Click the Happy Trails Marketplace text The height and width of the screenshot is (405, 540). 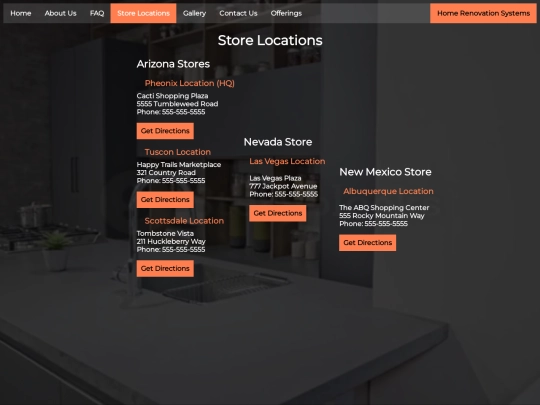pyautogui.click(x=179, y=165)
